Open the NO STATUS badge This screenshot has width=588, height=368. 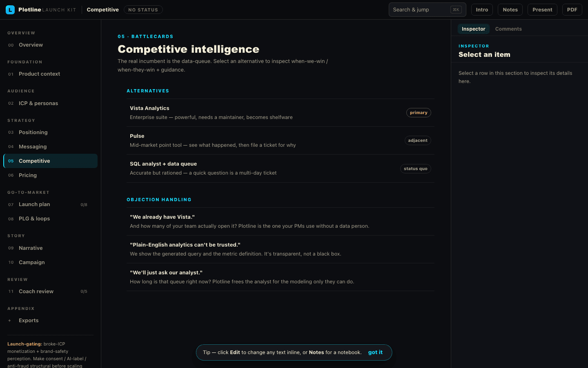click(143, 10)
